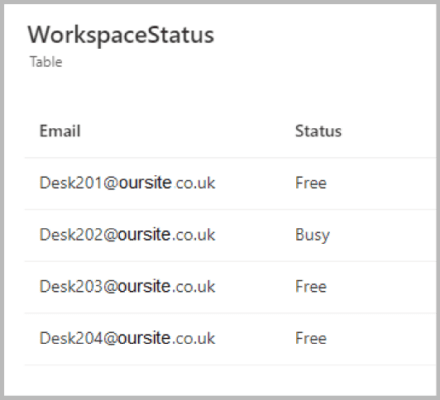
Task: Select the Free status for Desk204
Action: click(x=311, y=338)
